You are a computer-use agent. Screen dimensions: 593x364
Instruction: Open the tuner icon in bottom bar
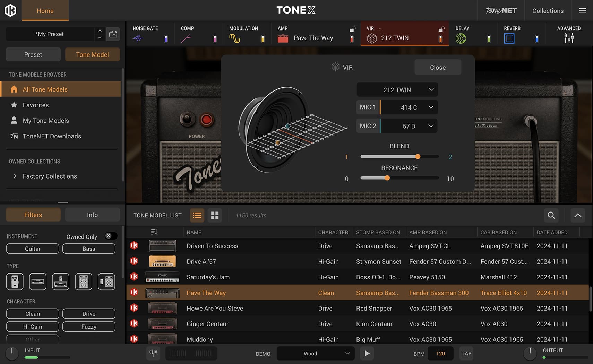point(153,353)
